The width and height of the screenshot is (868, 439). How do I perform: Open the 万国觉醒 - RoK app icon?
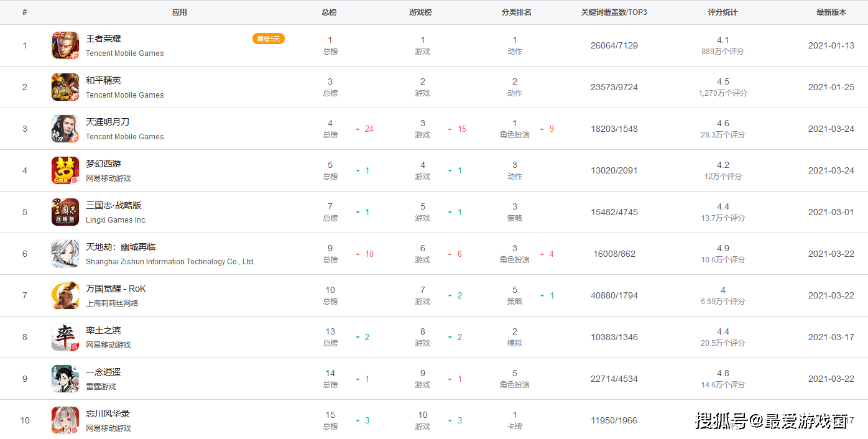(x=65, y=295)
